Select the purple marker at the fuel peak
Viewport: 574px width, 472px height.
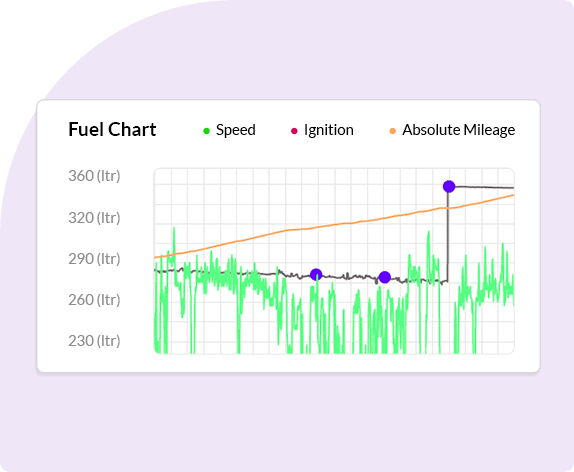449,186
